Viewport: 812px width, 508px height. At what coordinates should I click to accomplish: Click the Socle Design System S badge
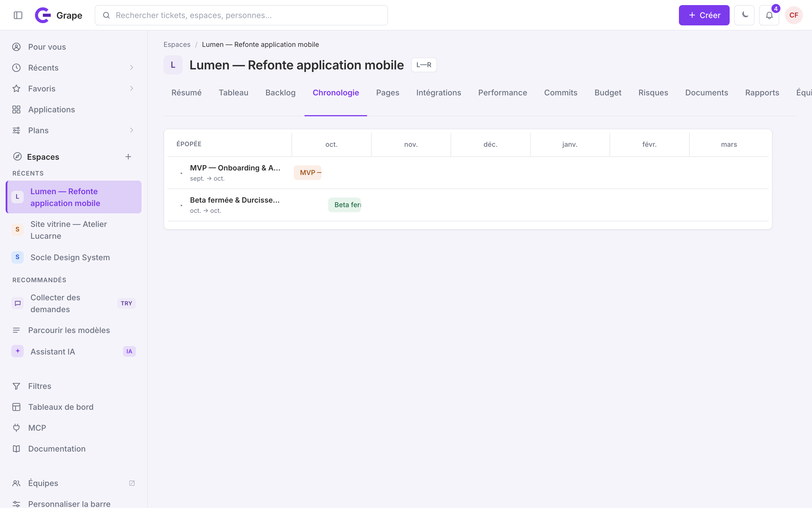tap(17, 257)
